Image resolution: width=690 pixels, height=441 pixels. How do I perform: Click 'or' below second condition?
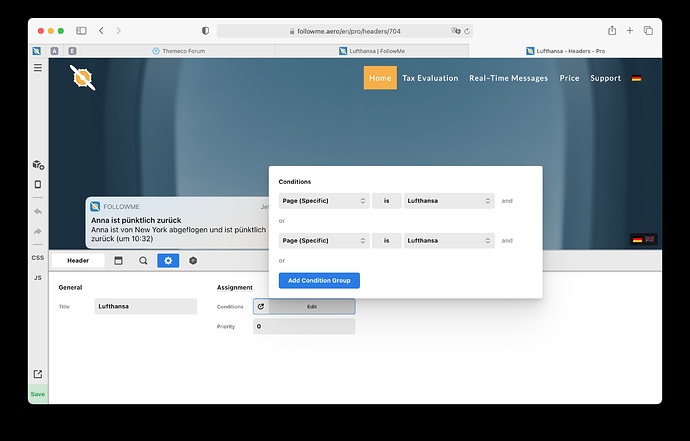click(x=282, y=261)
